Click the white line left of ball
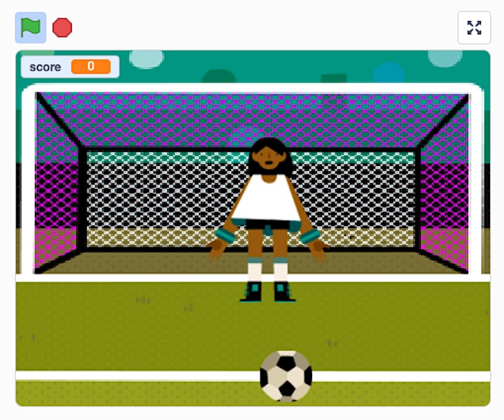The image size is (504, 420). 138,376
